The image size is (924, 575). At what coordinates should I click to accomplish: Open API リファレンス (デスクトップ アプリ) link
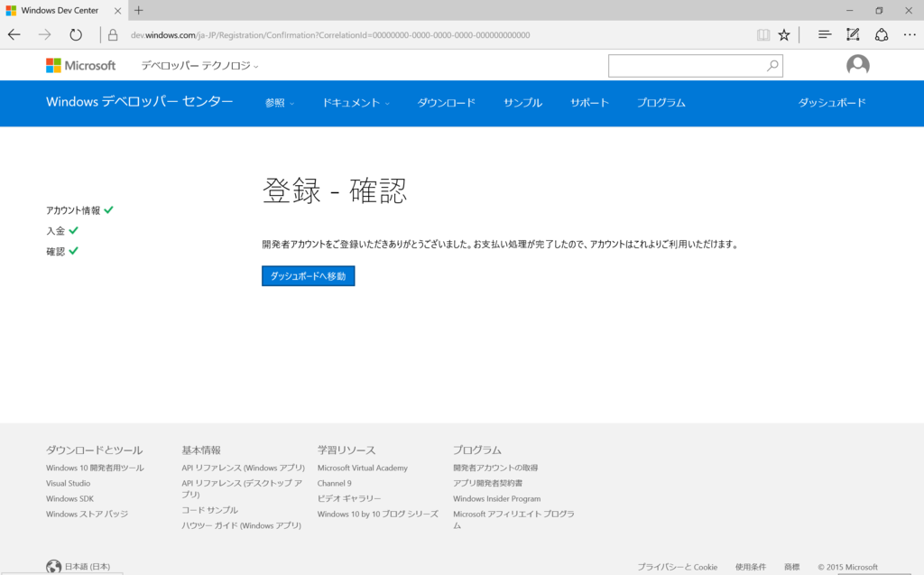(242, 488)
